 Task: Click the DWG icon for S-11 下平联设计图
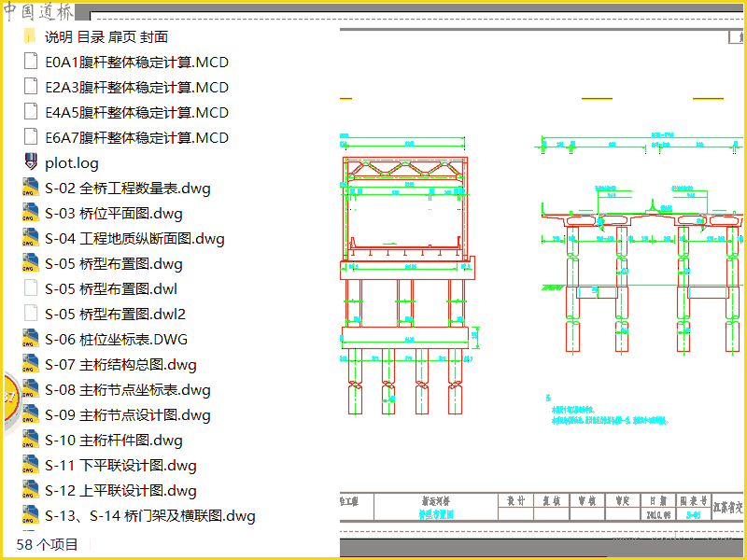coord(30,465)
